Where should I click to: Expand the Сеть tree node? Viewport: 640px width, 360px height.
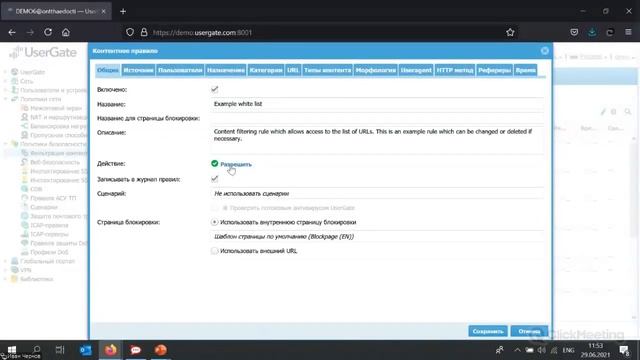click(5, 81)
